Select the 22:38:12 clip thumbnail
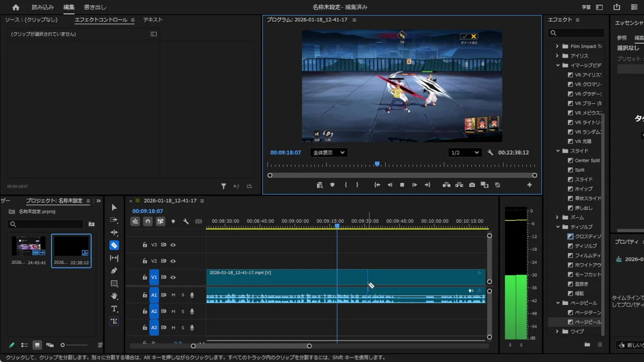This screenshot has height=362, width=644. click(71, 246)
